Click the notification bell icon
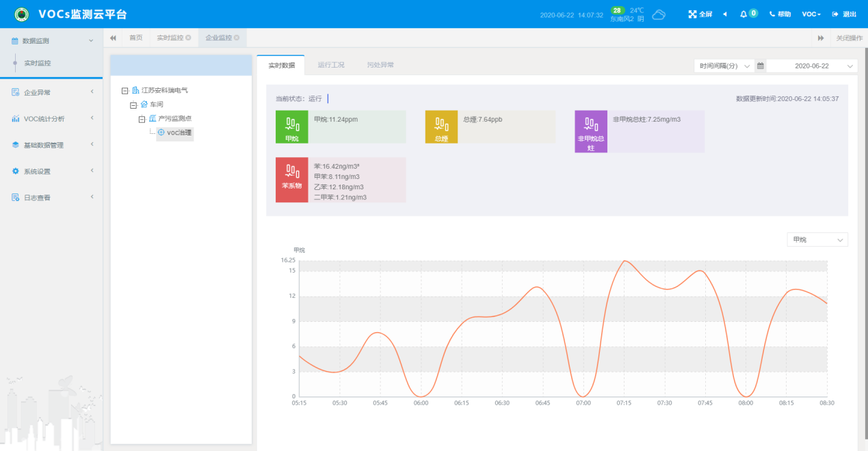868x451 pixels. (744, 14)
